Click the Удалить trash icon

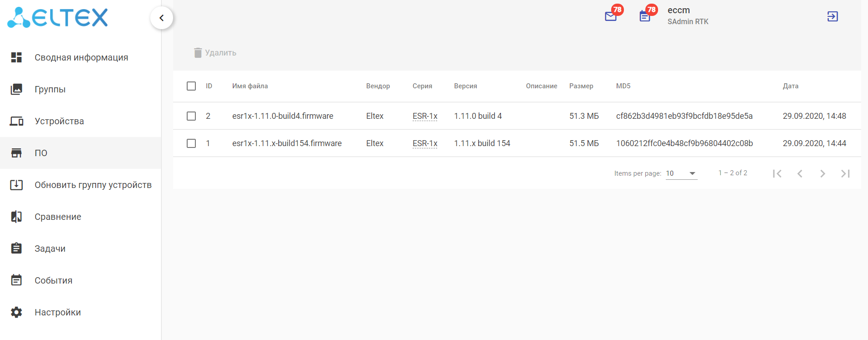[198, 53]
